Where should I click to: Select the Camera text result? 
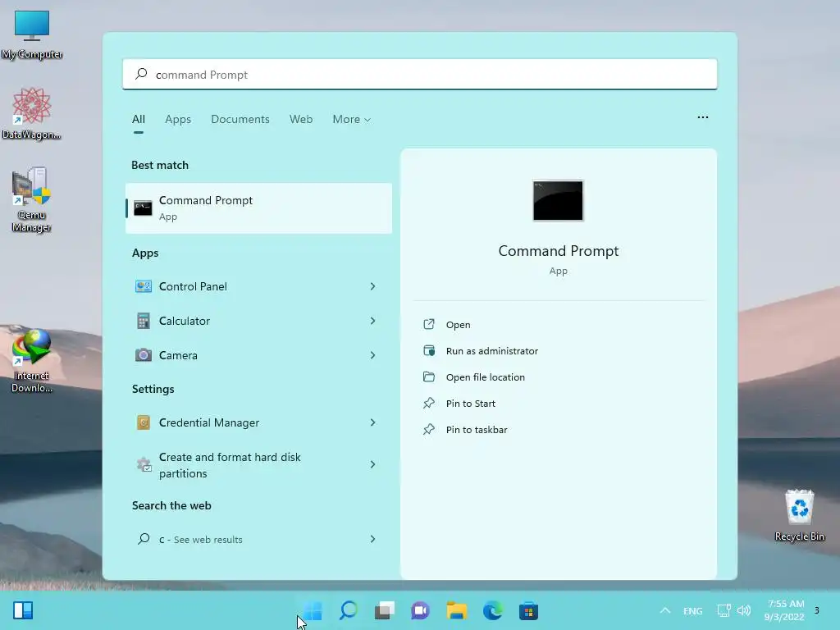click(178, 355)
